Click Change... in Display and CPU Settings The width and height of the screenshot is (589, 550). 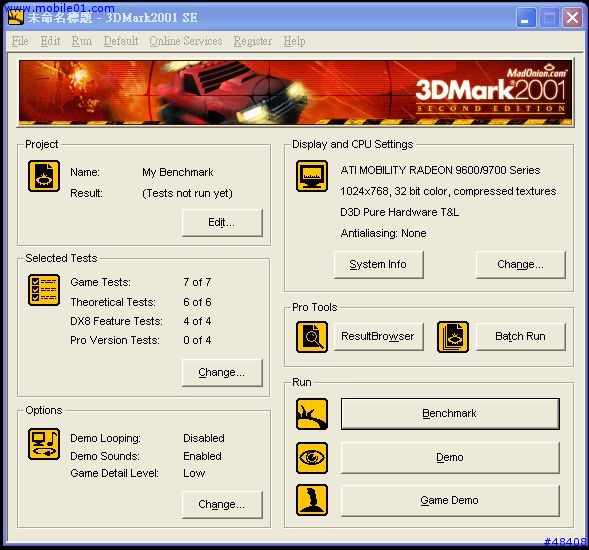[x=521, y=264]
